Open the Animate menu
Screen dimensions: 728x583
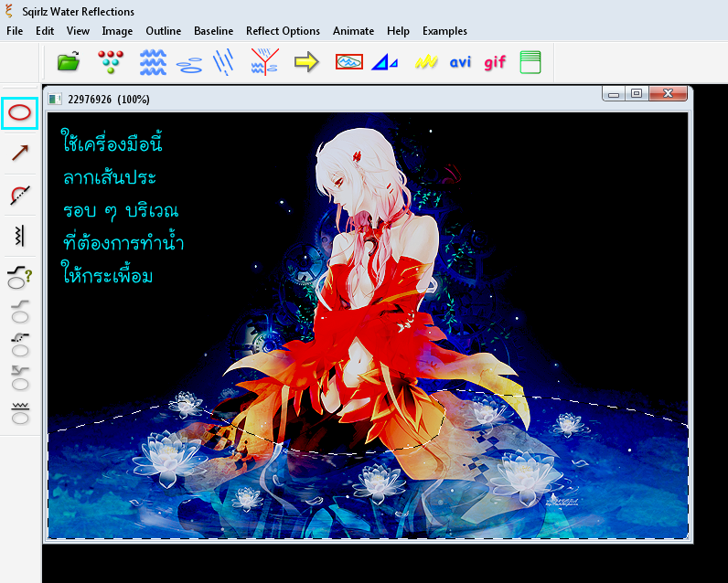pyautogui.click(x=353, y=31)
